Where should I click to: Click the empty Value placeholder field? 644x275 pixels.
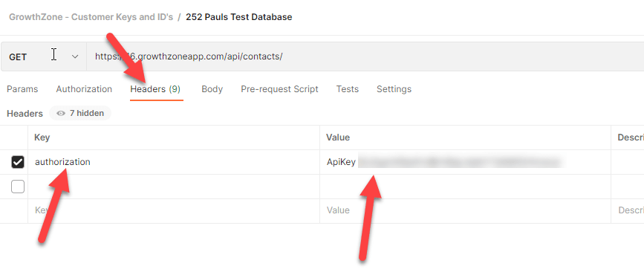click(x=465, y=211)
